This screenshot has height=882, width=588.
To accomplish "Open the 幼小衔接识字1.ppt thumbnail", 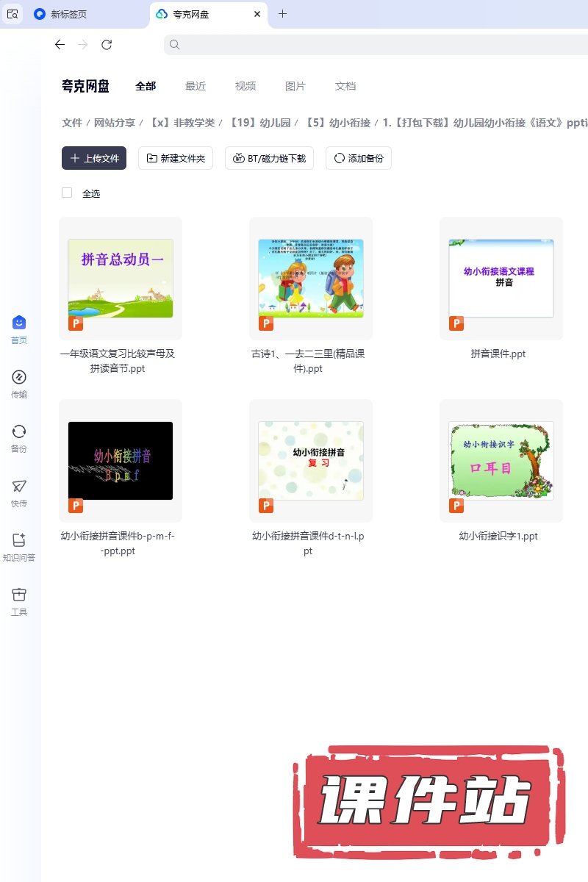I will (501, 461).
